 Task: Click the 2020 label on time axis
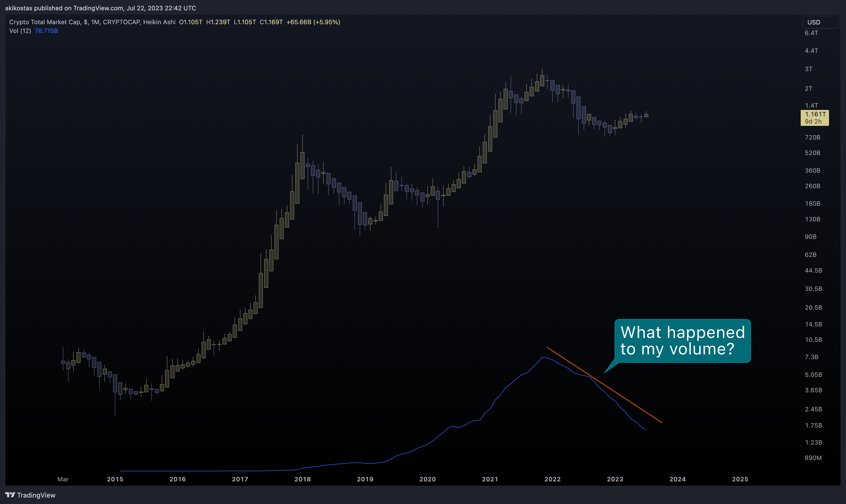[428, 479]
